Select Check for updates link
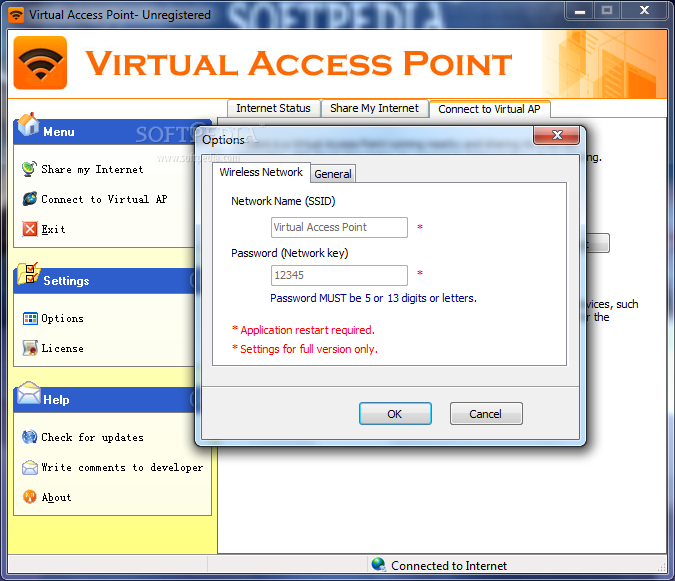675x581 pixels. [93, 438]
